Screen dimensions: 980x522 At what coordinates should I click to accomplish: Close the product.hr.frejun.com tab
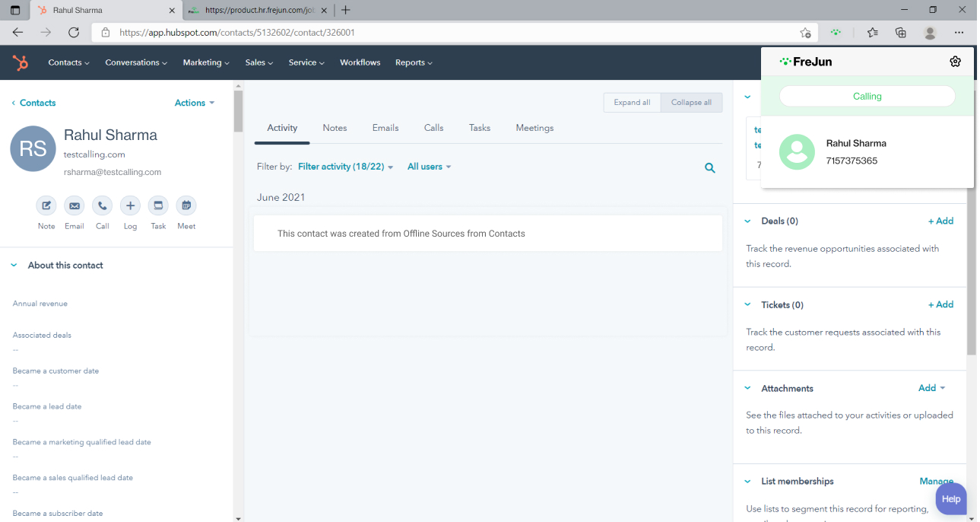pyautogui.click(x=325, y=11)
